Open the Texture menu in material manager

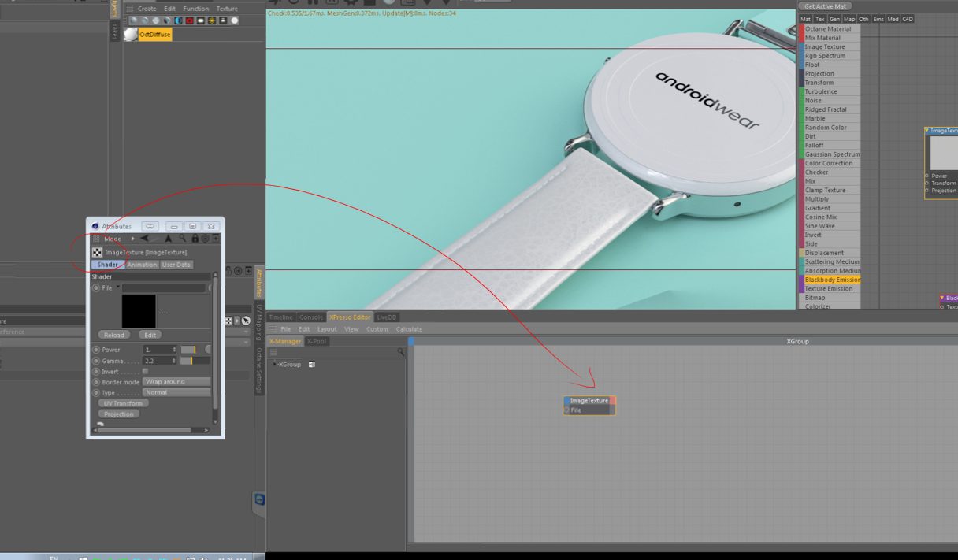coord(227,9)
